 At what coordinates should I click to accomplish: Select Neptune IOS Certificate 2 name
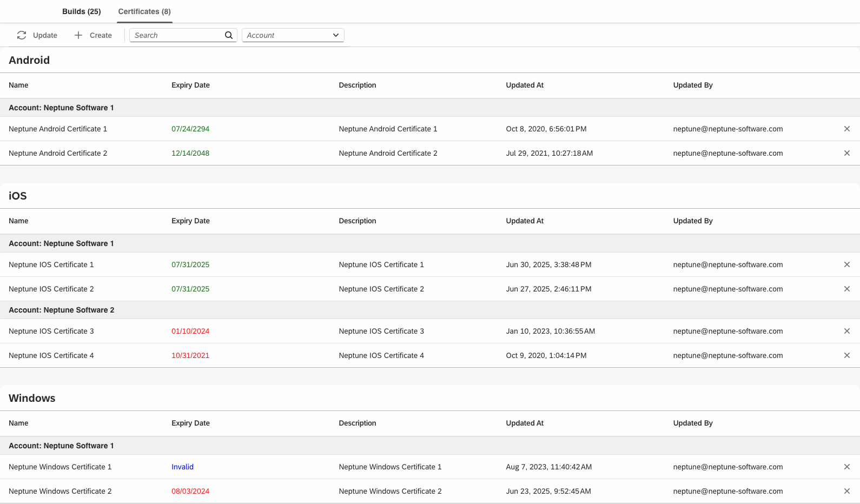click(x=51, y=289)
